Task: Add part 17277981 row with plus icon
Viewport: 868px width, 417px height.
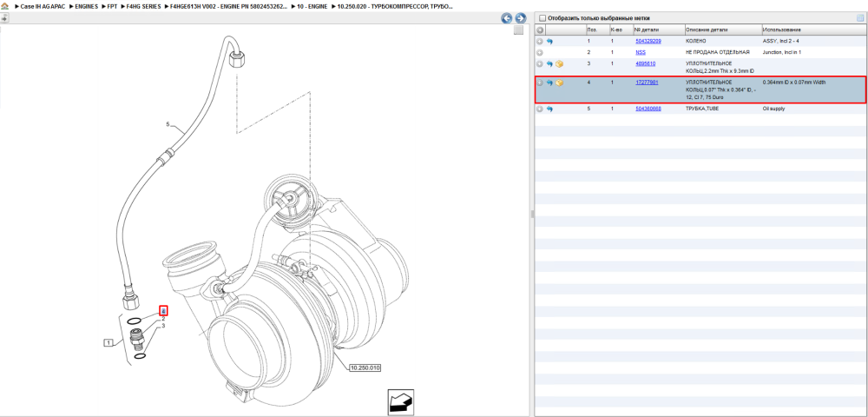Action: [x=540, y=83]
